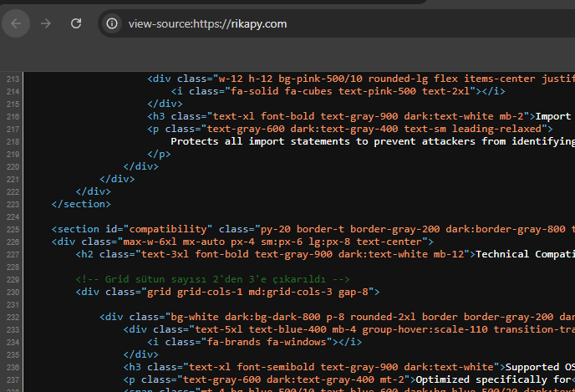
Task: Click the grid grid-cols-1 md:grid-cols-3 div line
Action: coord(227,292)
